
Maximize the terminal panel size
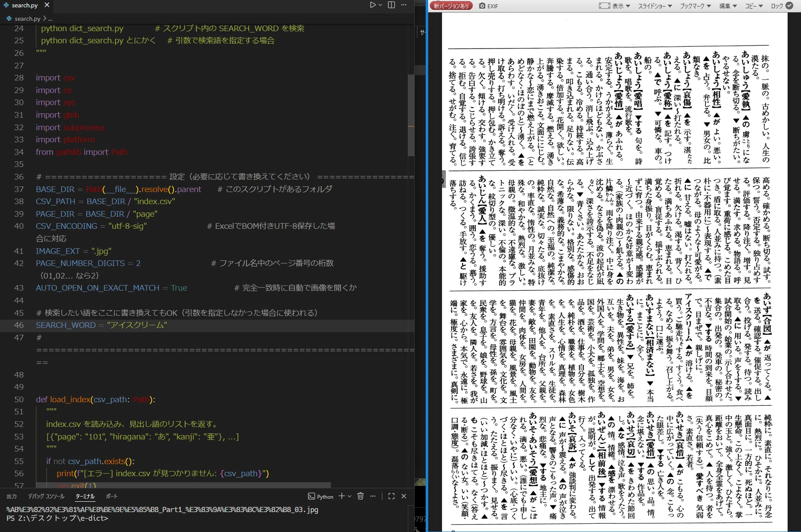click(x=391, y=496)
